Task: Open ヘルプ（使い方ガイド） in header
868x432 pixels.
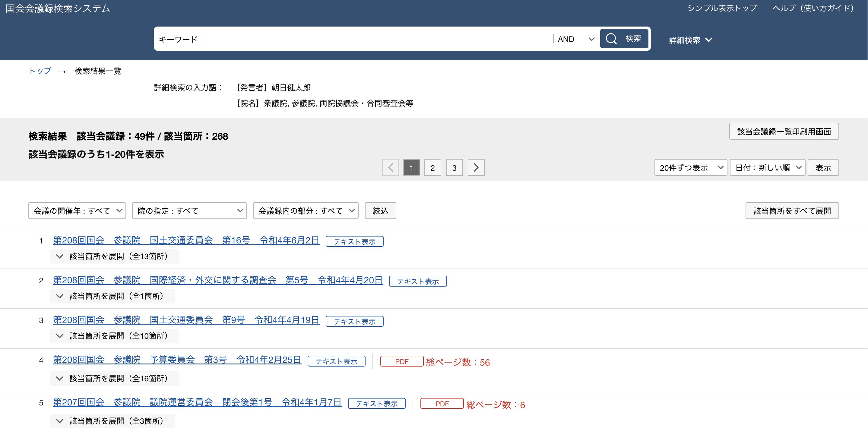Action: click(814, 8)
